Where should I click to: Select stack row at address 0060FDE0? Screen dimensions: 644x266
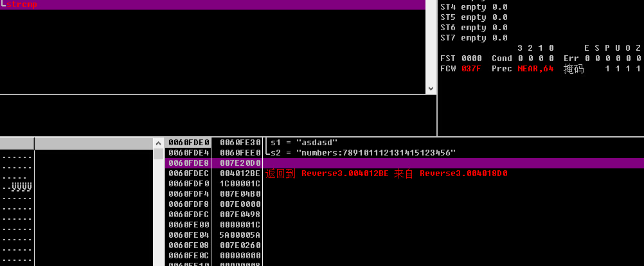[x=189, y=142]
